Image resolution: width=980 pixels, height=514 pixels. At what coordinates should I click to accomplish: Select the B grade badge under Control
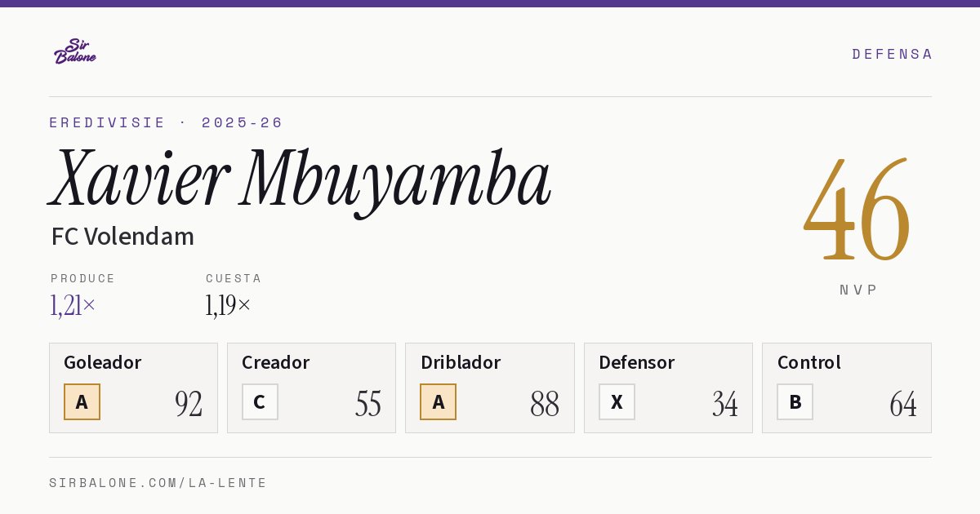[x=795, y=401]
